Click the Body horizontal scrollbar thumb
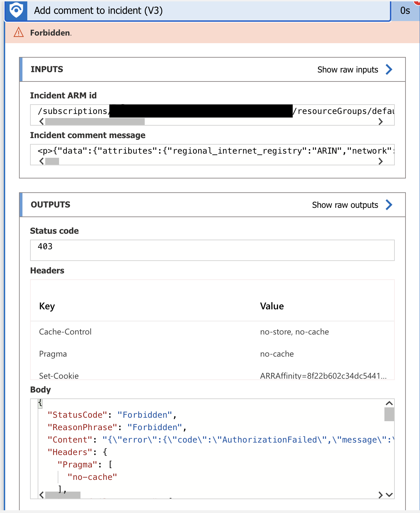The image size is (420, 513). [x=63, y=495]
